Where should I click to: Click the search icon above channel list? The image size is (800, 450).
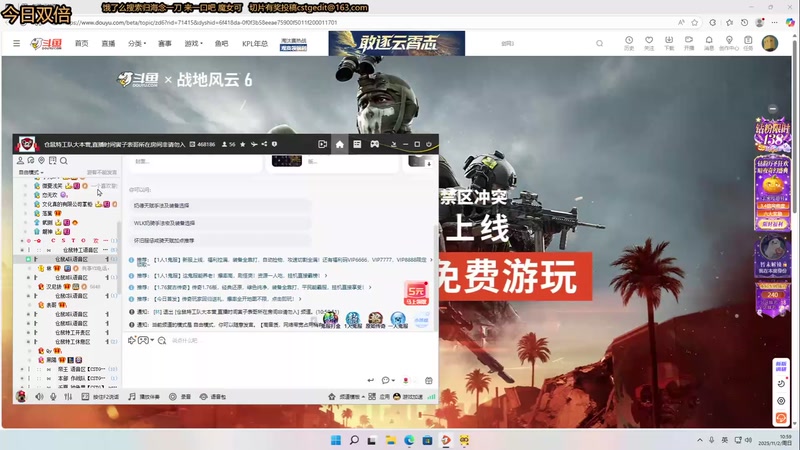64,161
